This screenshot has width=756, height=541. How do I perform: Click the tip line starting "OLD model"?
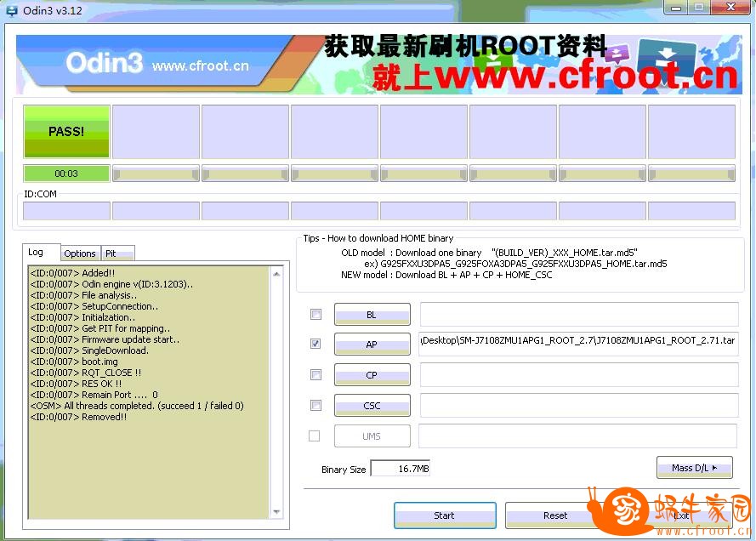point(489,253)
